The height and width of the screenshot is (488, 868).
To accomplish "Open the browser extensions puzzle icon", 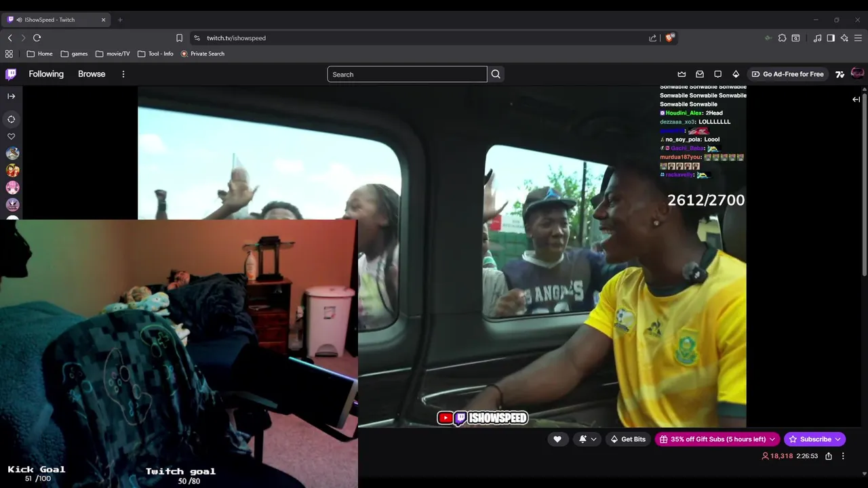I will pos(782,38).
